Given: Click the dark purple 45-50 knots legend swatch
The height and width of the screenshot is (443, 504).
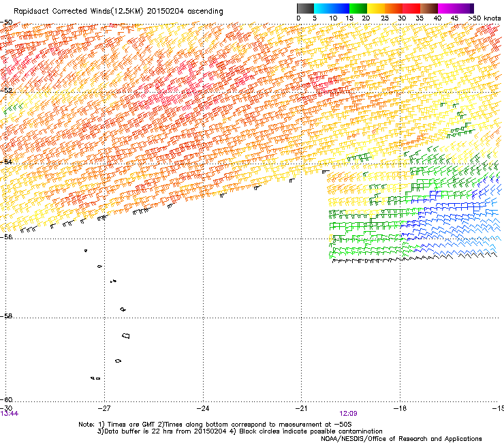Looking at the screenshot, I should click(x=464, y=8).
